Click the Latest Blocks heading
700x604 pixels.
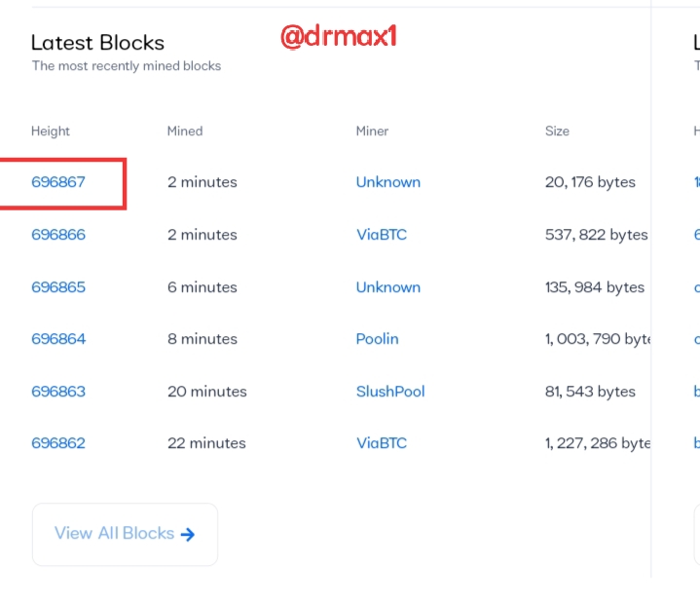point(97,43)
